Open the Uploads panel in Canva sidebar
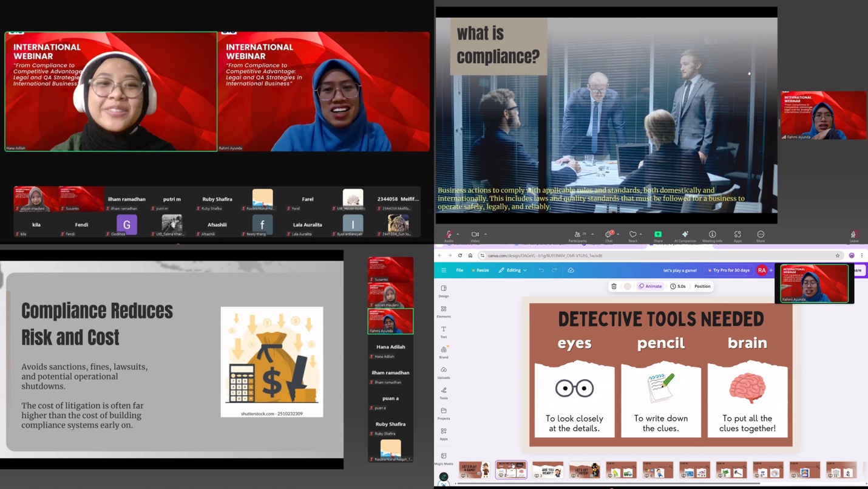The width and height of the screenshot is (868, 489). tap(444, 372)
